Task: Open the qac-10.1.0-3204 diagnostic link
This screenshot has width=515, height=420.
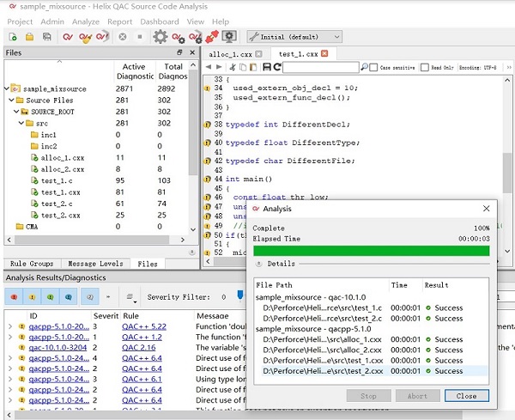Action: point(58,347)
